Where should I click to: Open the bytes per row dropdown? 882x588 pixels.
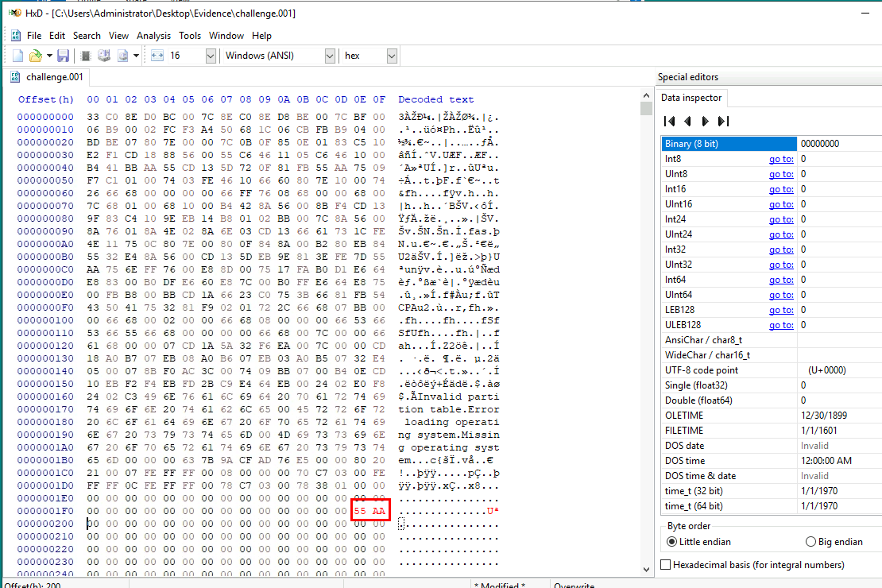(x=211, y=56)
